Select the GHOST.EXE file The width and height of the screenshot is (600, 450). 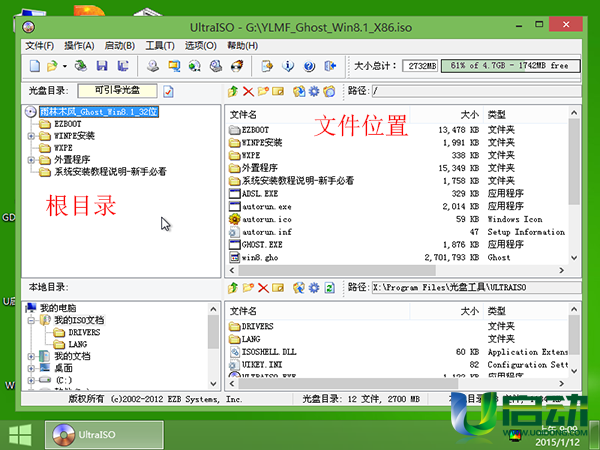click(262, 245)
